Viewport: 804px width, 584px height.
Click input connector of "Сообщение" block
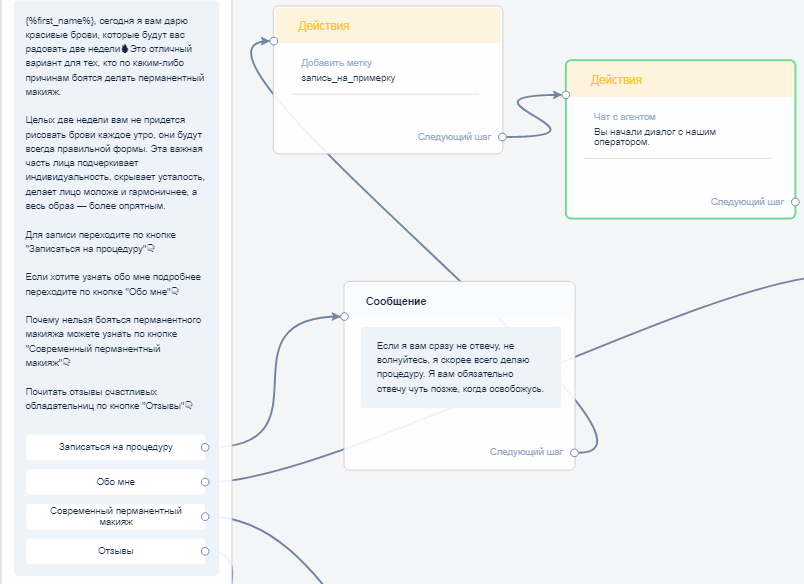[344, 317]
